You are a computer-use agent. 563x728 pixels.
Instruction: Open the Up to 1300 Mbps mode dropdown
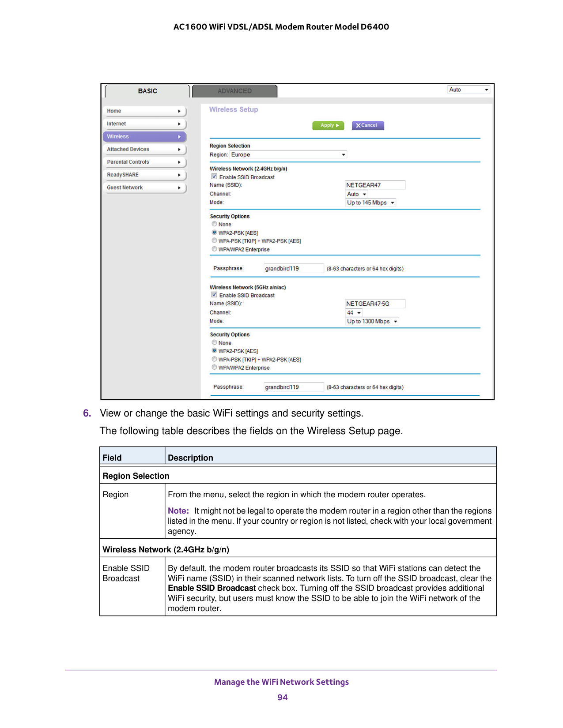coord(372,322)
